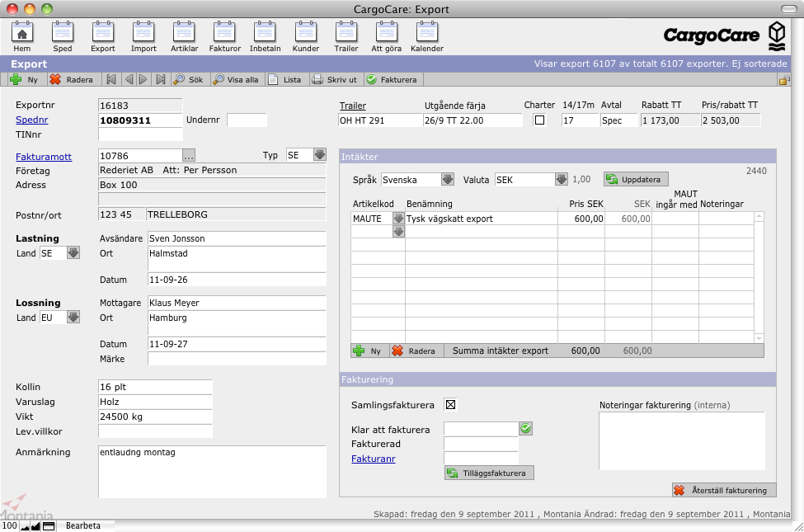This screenshot has height=532, width=804.
Task: Click the ellipsis button beside Fakturamott field
Action: click(189, 155)
